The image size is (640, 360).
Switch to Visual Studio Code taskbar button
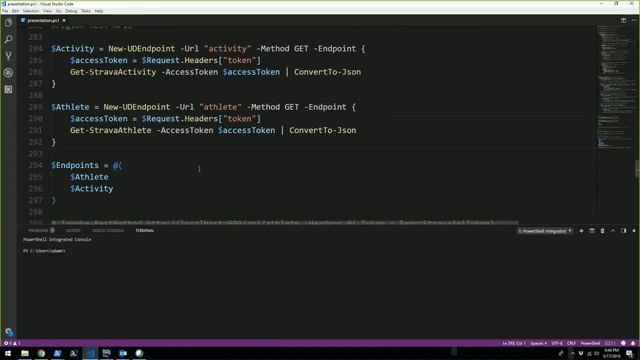[x=90, y=353]
